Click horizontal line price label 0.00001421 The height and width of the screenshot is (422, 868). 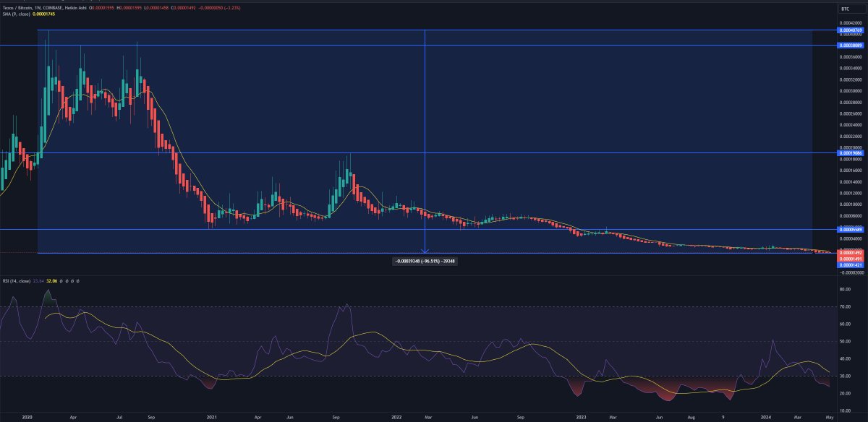click(x=851, y=265)
